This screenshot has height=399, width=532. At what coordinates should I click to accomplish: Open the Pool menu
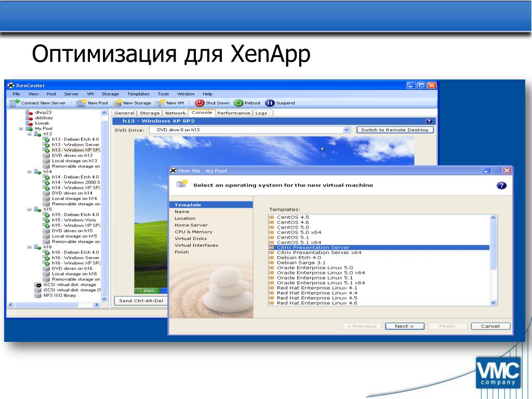[51, 94]
